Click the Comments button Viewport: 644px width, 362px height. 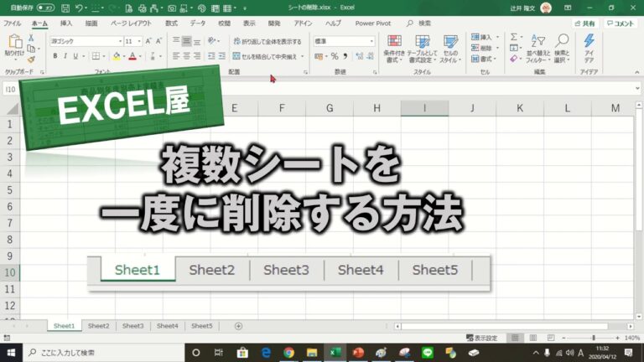tap(621, 23)
